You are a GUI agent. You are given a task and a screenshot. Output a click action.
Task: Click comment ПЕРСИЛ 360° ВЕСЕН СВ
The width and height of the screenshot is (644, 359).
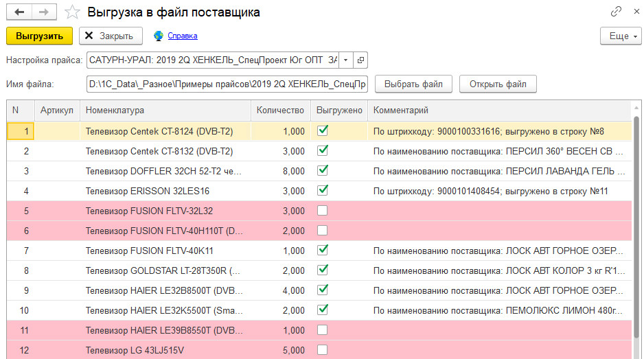(x=499, y=151)
